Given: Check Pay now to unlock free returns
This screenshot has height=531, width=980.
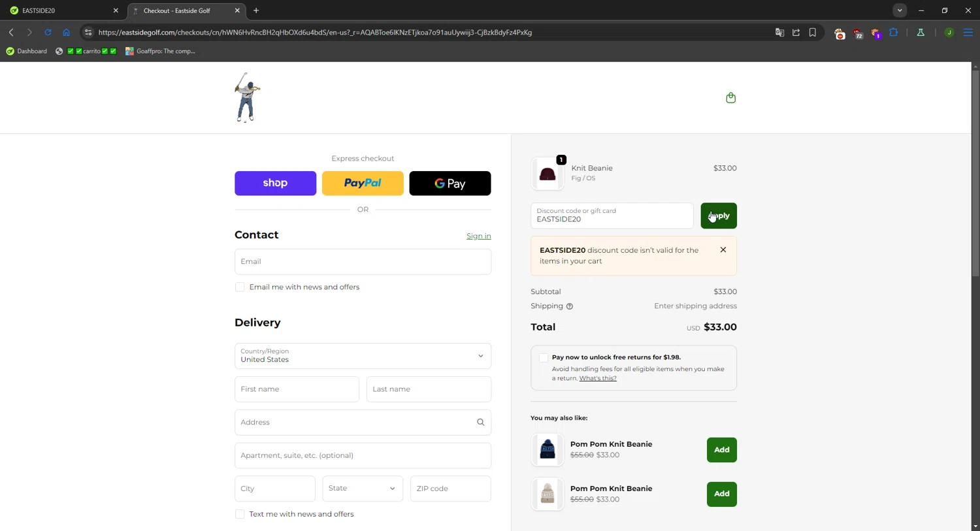Looking at the screenshot, I should [x=544, y=357].
